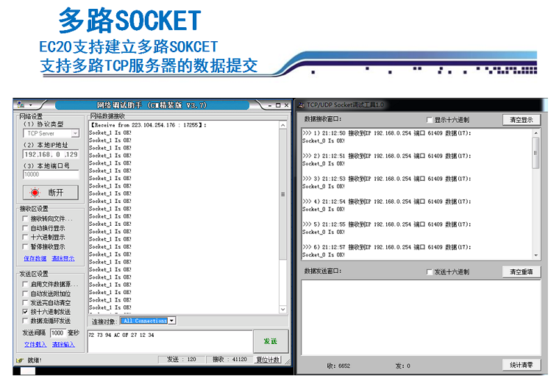Click scroll down arrow in Socket receive window
Image resolution: width=559 pixels, height=392 pixels.
coord(535,255)
